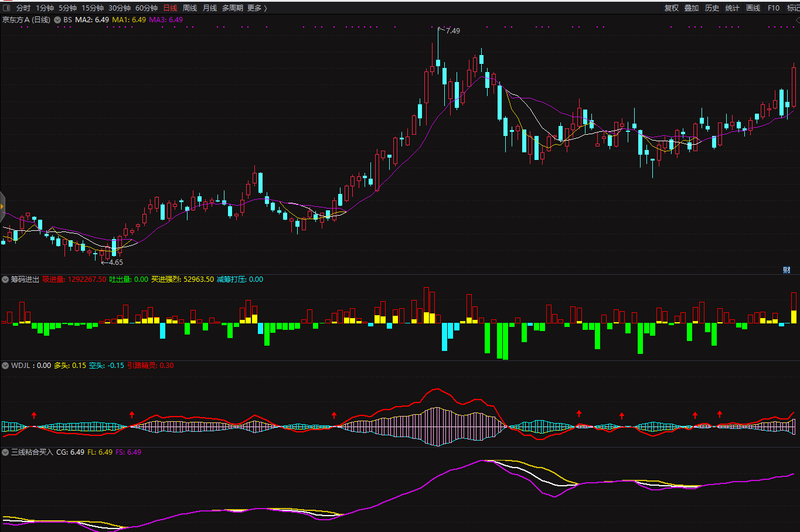Click the 空头: -0.15 value
The image size is (800, 532).
pos(107,366)
